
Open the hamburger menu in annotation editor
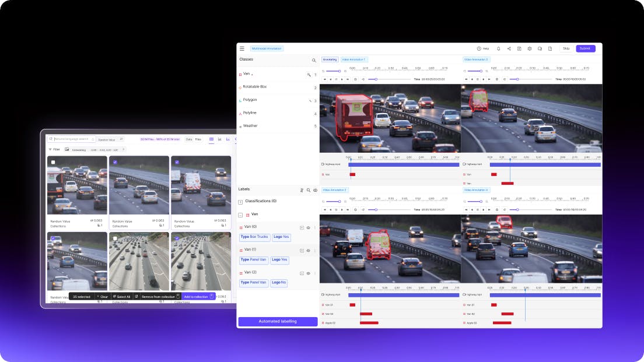[x=242, y=48]
